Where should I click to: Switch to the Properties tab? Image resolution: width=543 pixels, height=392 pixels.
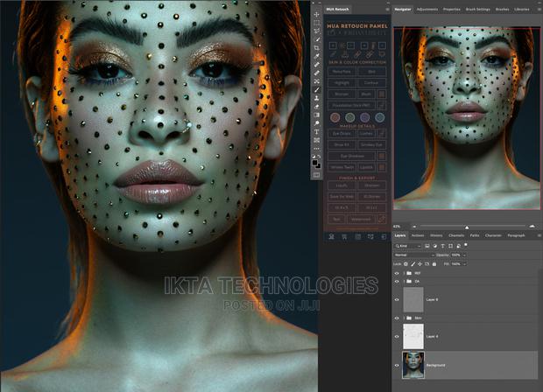(452, 10)
